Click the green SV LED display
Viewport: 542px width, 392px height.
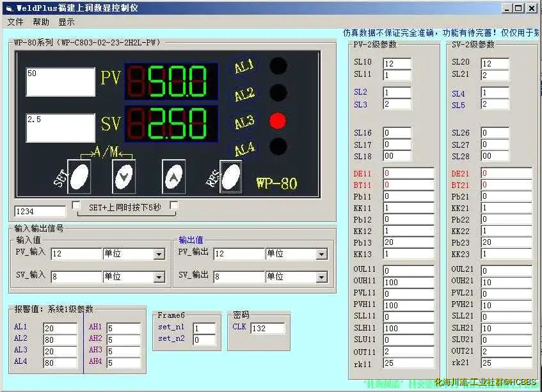[x=171, y=123]
